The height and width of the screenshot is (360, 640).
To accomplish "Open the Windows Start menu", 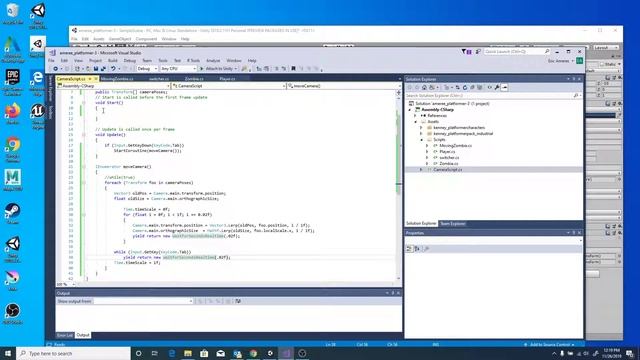I will 8,353.
